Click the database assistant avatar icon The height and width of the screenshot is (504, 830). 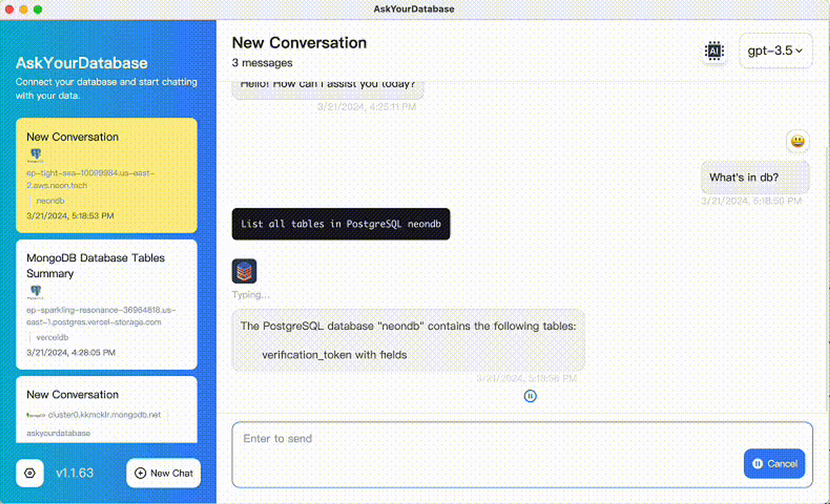tap(244, 271)
